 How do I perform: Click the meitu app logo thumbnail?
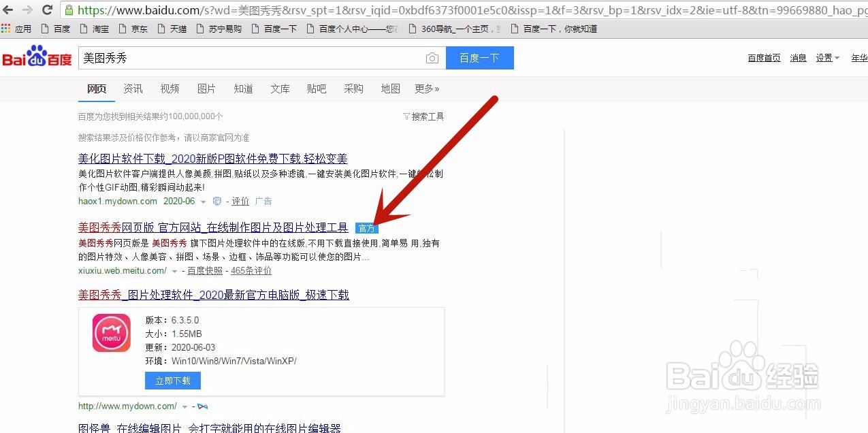[x=112, y=332]
